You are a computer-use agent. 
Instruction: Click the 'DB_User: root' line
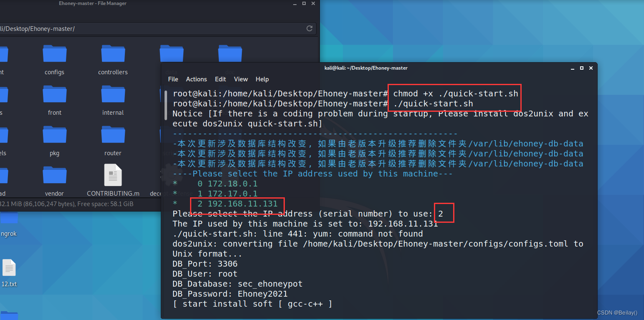[205, 274]
